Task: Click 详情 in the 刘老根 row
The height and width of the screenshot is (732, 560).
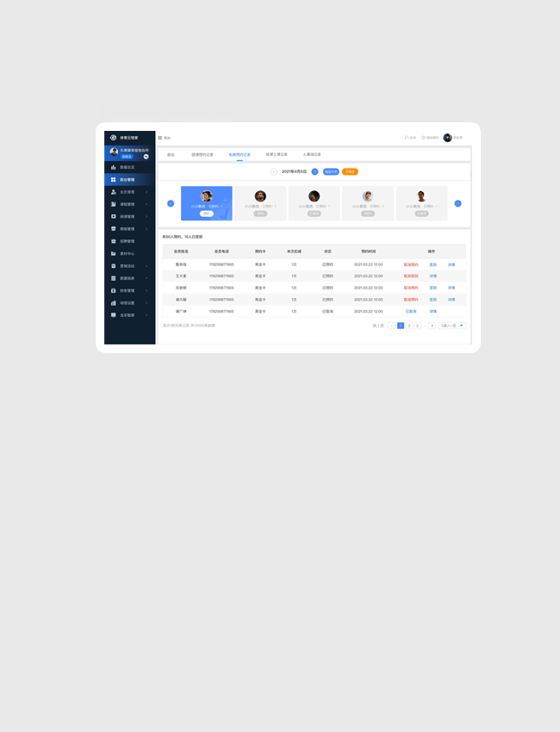Action: pos(451,288)
